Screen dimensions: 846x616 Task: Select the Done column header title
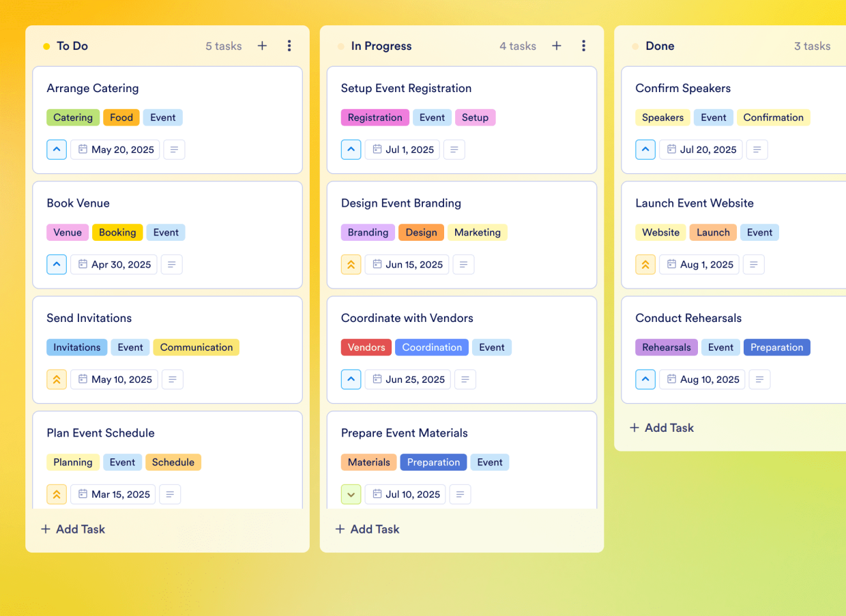pos(660,46)
